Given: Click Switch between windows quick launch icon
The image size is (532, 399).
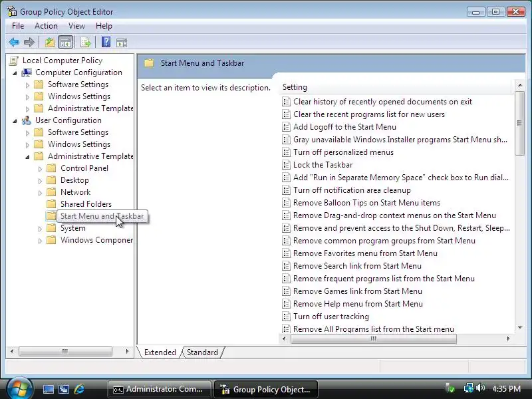Looking at the screenshot, I should 64,389.
